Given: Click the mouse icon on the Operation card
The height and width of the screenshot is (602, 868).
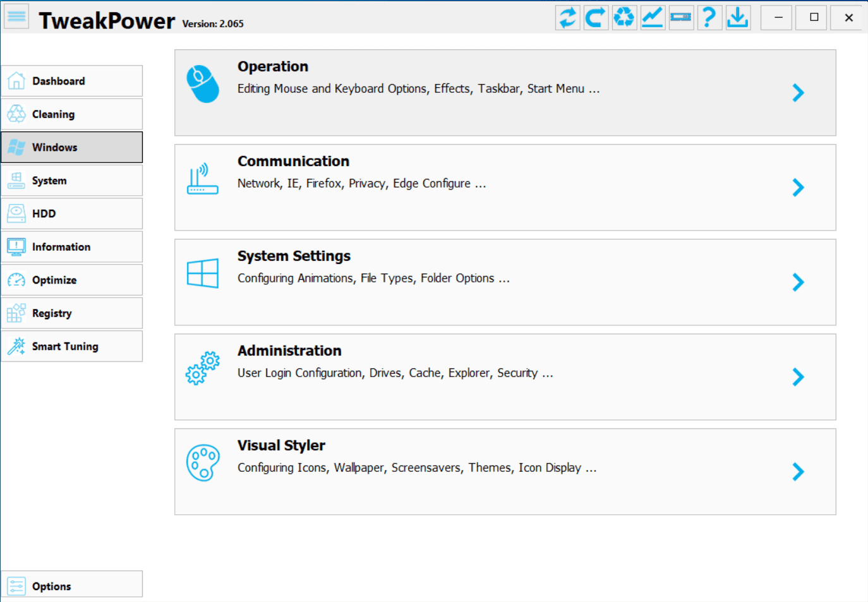Looking at the screenshot, I should tap(203, 83).
